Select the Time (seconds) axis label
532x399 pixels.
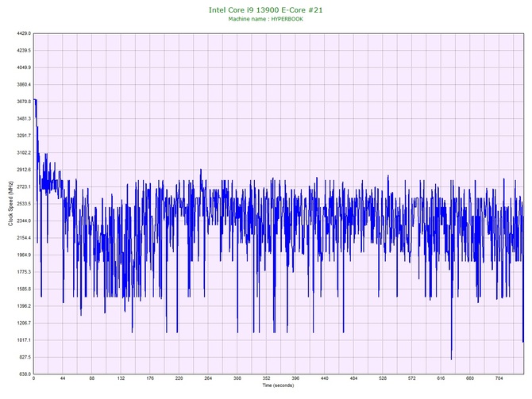click(x=277, y=386)
